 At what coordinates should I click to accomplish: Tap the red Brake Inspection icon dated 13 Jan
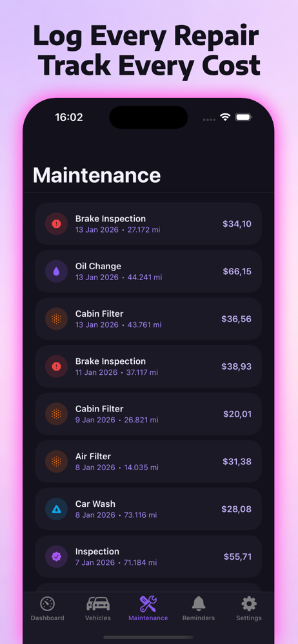[56, 224]
